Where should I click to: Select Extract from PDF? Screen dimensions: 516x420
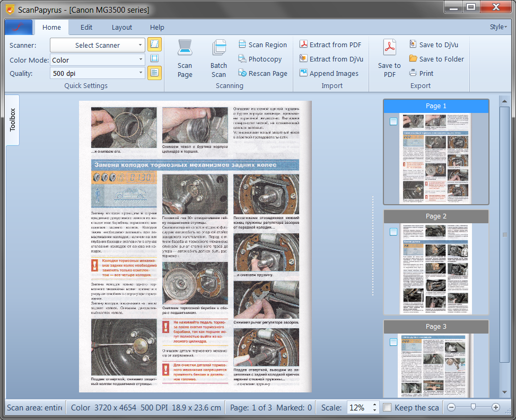click(x=330, y=45)
